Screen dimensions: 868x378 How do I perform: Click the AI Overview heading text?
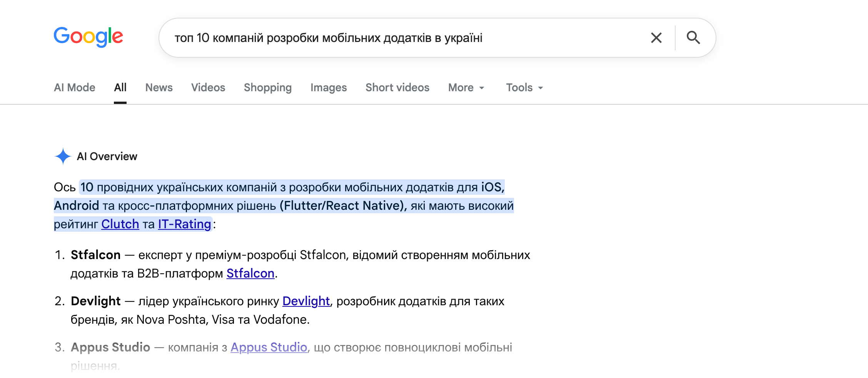click(x=107, y=156)
